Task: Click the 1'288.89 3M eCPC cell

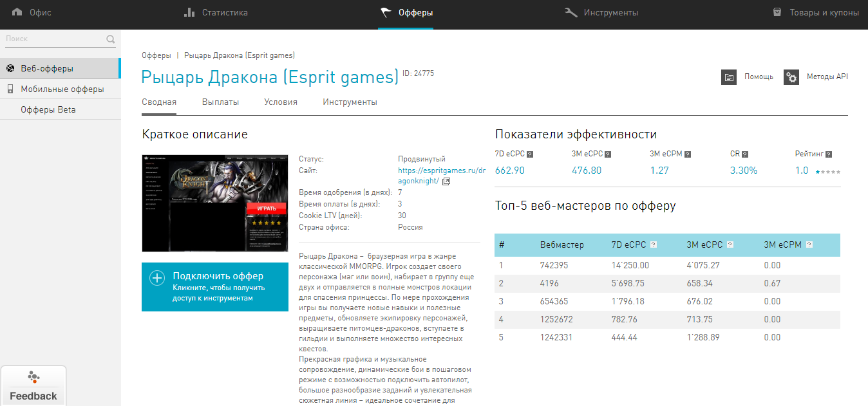Action: (x=703, y=337)
